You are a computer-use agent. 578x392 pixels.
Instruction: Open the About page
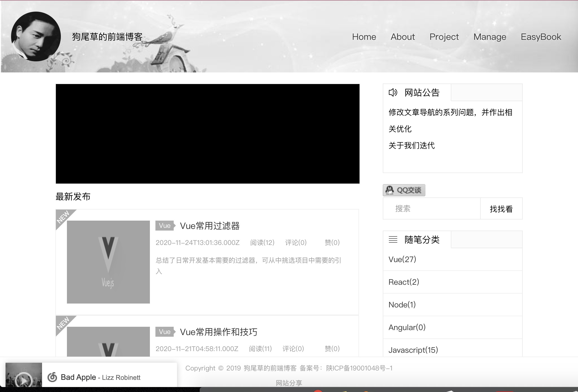[403, 37]
